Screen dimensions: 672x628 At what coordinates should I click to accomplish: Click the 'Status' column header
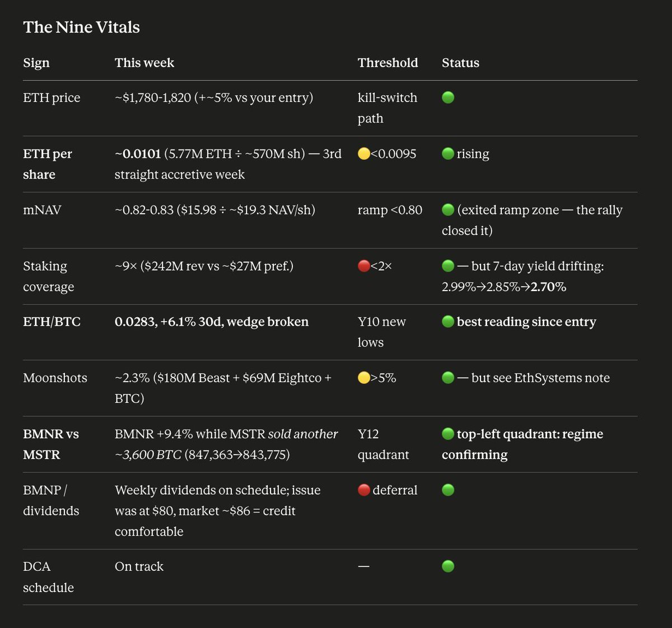(x=460, y=63)
